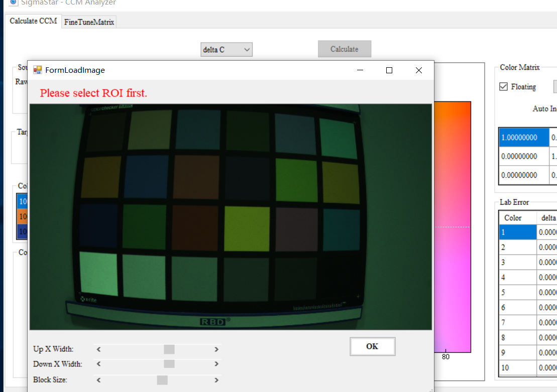Screen dimensions: 557x392
Task: Click the Block Size slider thumb
Action: (162, 380)
